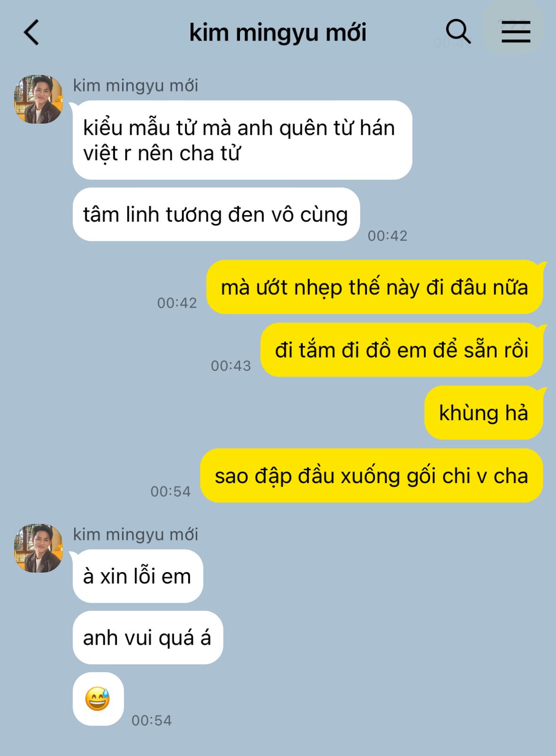Tap message starting "kiểu mẫu tử mà anh"
This screenshot has height=756, width=556.
tap(242, 140)
